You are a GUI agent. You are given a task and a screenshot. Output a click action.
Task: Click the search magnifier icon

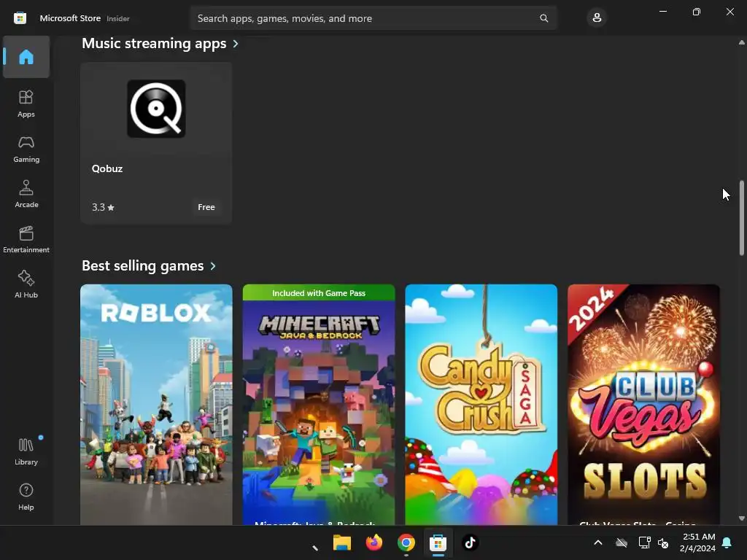pyautogui.click(x=543, y=18)
